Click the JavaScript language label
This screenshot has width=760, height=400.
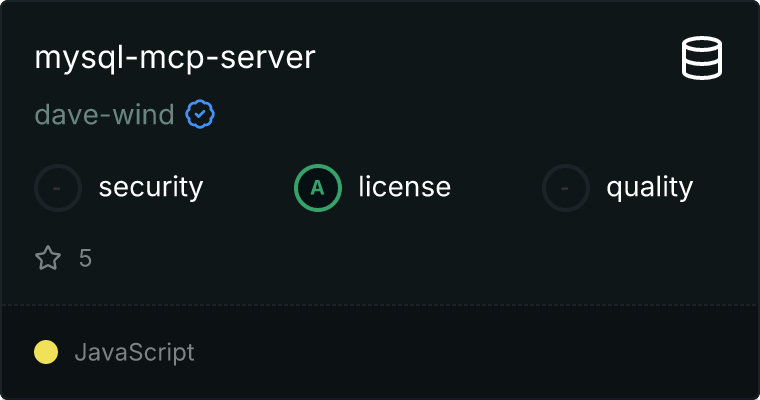134,352
